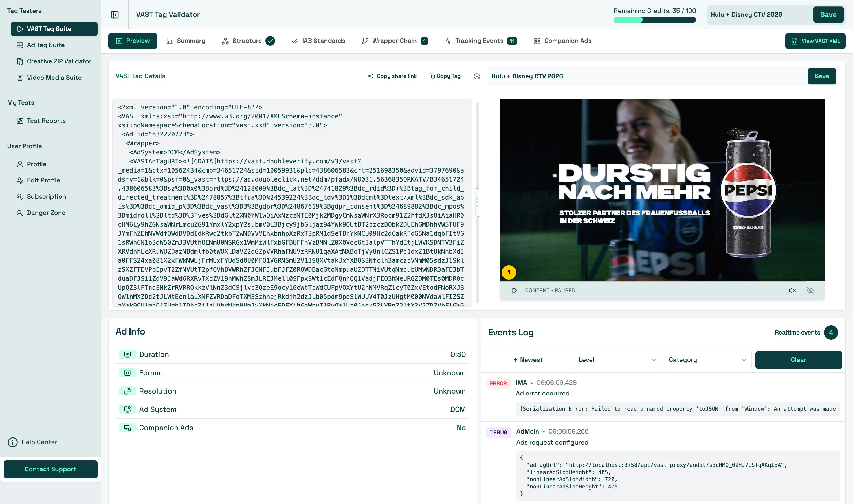Click the video player progress bar
Viewport: 853px width, 504px height.
[x=662, y=282]
